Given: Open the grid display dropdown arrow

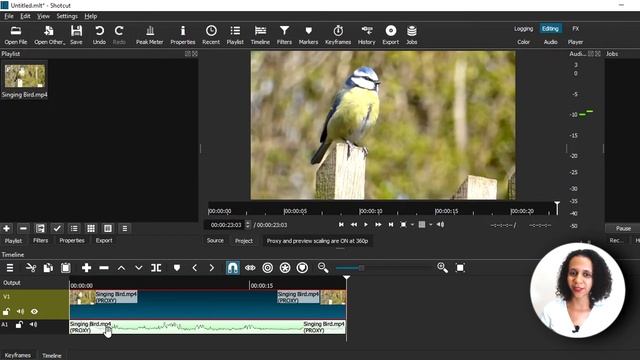Looking at the screenshot, I should tap(430, 224).
